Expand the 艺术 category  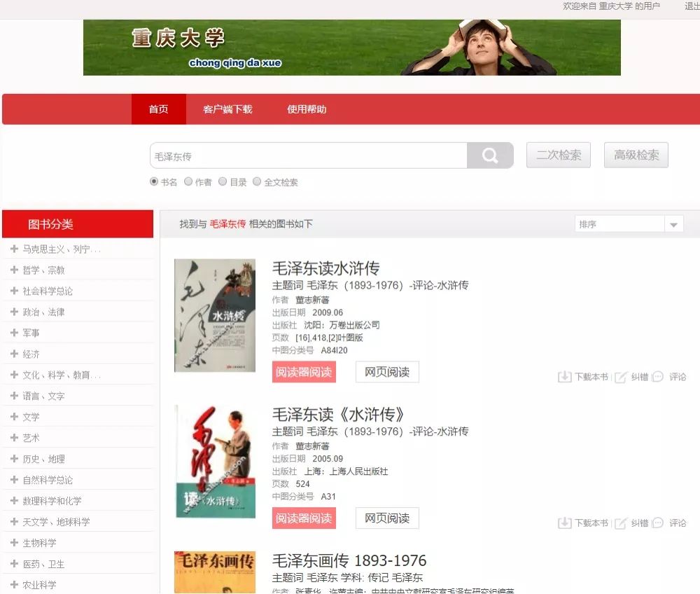coord(14,438)
